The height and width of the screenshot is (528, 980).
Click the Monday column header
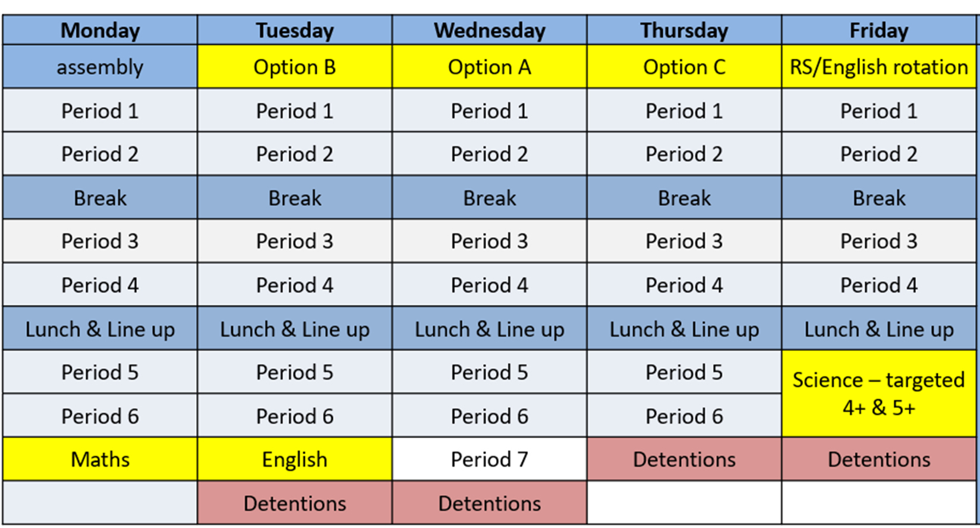[100, 30]
